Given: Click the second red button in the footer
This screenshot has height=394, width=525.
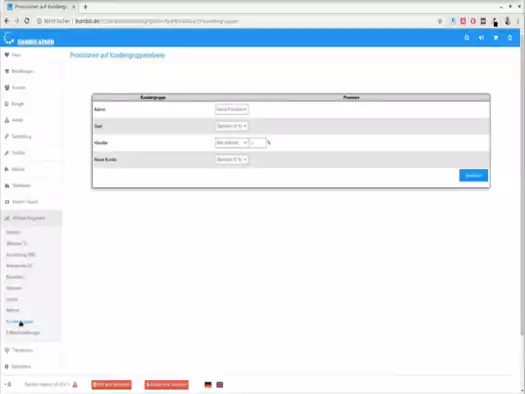Looking at the screenshot, I should pyautogui.click(x=166, y=385).
